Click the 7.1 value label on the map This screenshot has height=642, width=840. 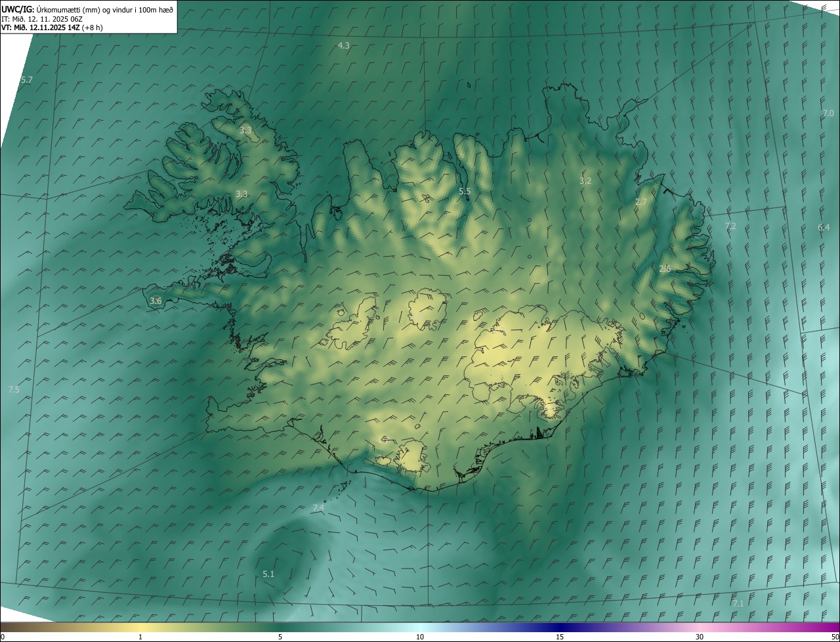[738, 603]
